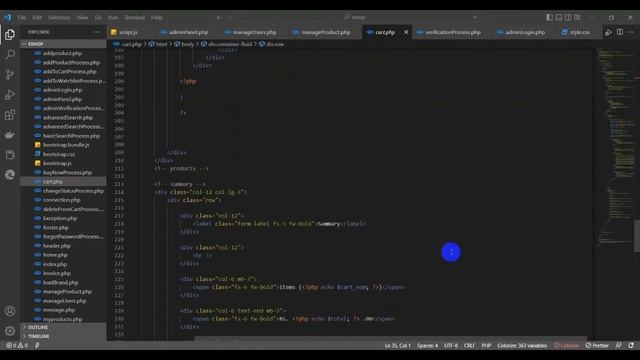
Task: Click the feedback icon in status bar
Action: coord(618,345)
